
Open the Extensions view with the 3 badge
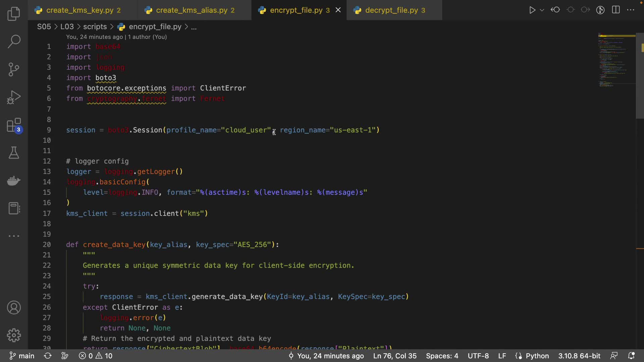(14, 126)
